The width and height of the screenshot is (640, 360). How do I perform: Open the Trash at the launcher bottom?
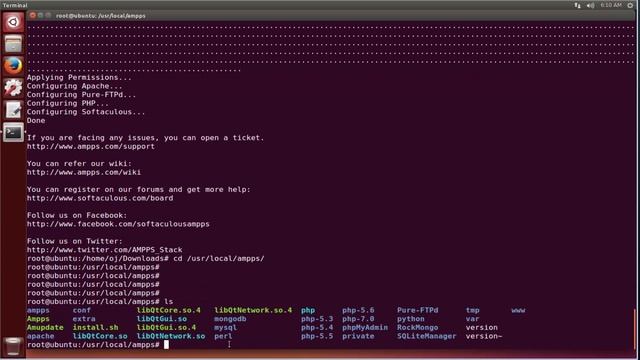pos(13,346)
